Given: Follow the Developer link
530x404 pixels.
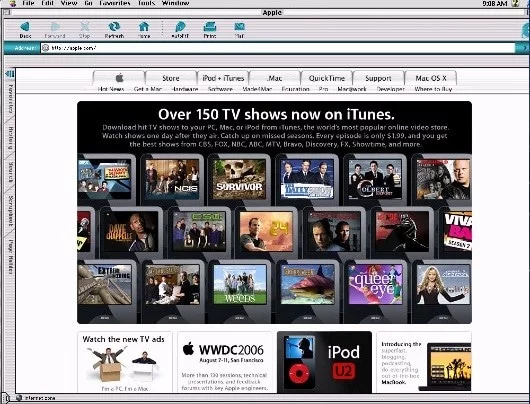Looking at the screenshot, I should (x=390, y=89).
